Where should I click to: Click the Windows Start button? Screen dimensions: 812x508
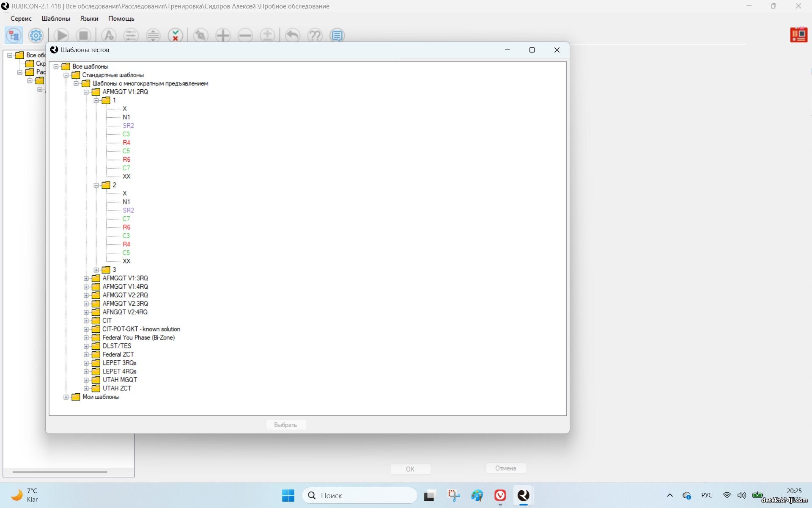[x=288, y=495]
